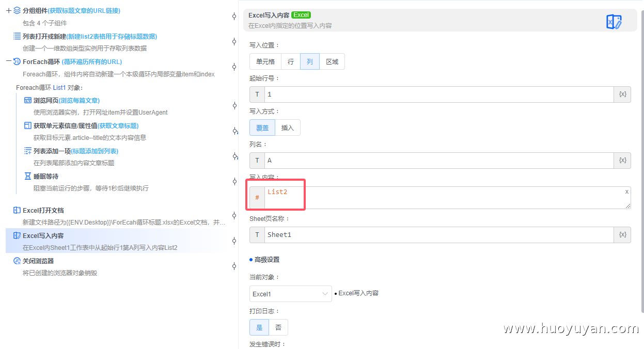Screen dimensions: 644x349
Task: Click the 睡眠等待 hourglass icon
Action: pos(28,176)
